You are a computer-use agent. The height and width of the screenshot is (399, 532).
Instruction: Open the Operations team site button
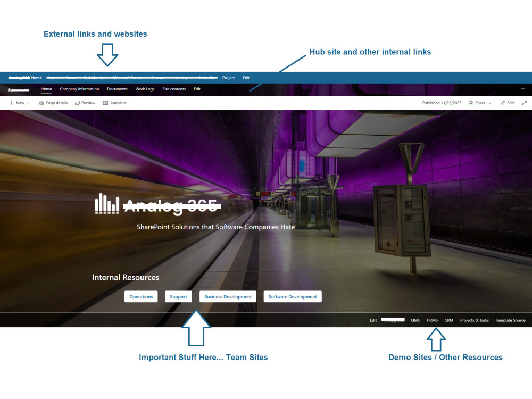point(141,296)
